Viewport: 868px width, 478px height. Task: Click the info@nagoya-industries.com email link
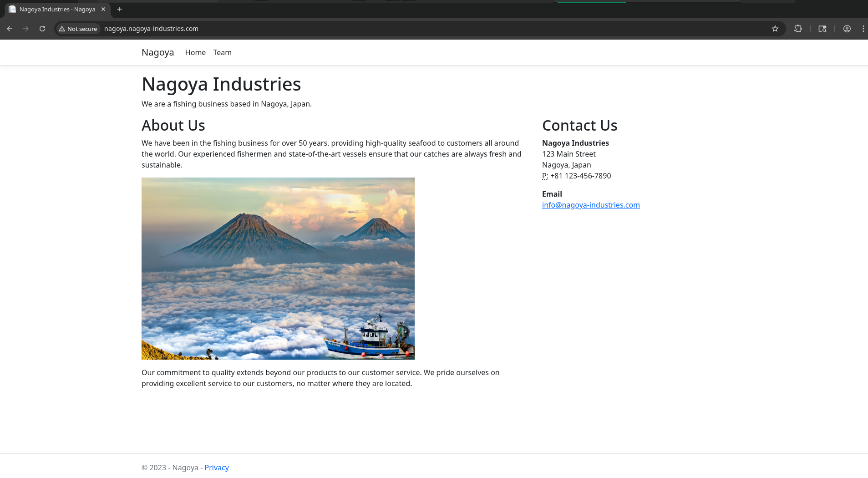pos(591,205)
